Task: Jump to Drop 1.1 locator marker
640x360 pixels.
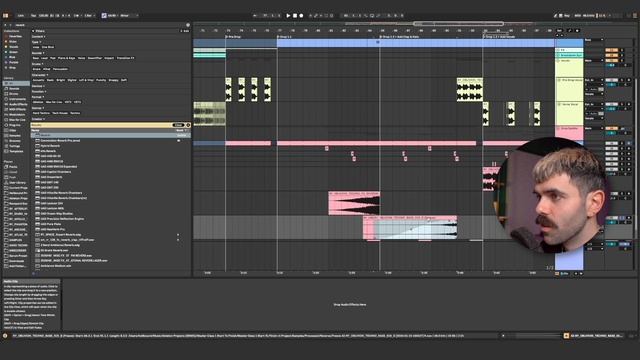Action: [285, 37]
